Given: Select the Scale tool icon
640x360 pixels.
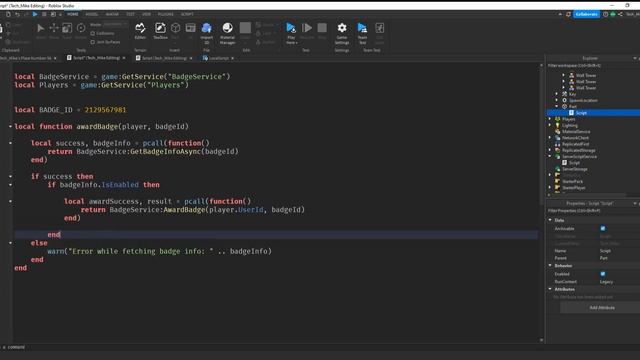Looking at the screenshot, I should 67,28.
